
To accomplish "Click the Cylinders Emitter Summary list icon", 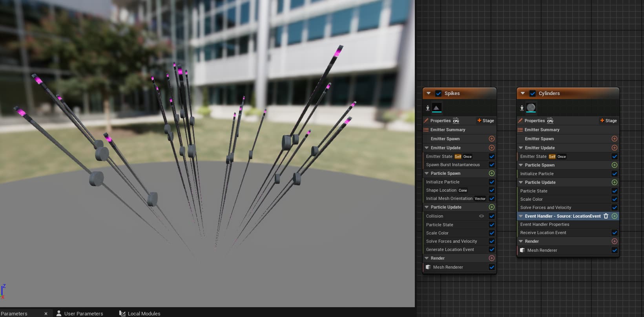I will point(520,130).
